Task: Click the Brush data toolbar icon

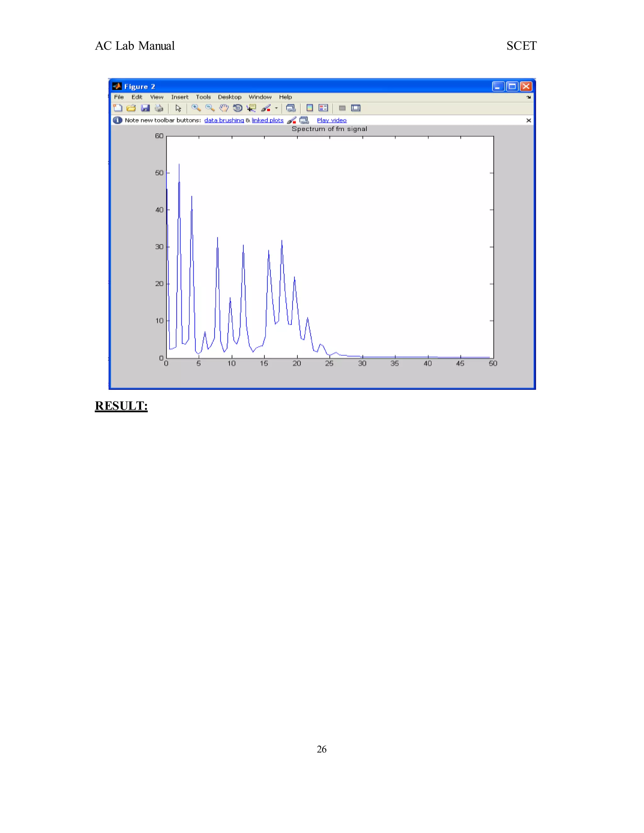Action: point(265,108)
